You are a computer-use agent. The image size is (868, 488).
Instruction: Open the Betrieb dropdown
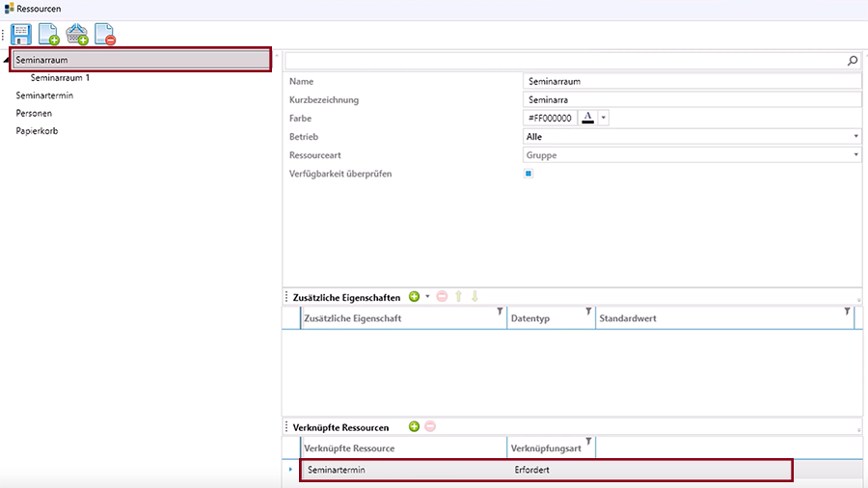coord(855,137)
